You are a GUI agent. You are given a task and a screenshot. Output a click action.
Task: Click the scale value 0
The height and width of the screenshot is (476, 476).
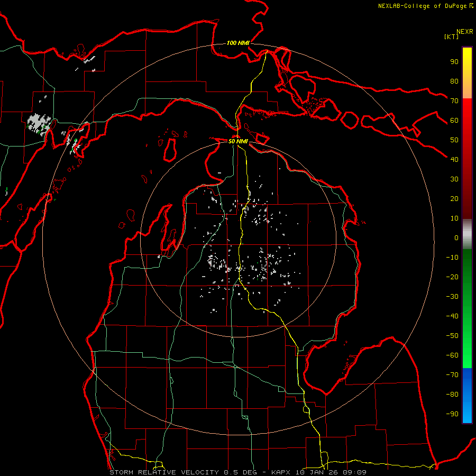(456, 237)
